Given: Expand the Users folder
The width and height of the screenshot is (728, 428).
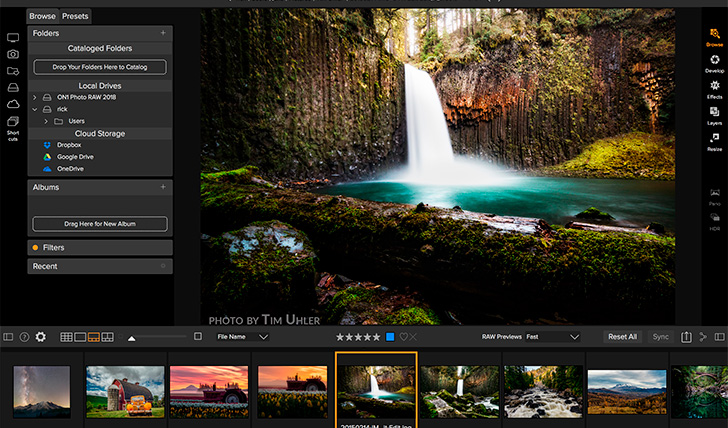Looking at the screenshot, I should point(46,121).
